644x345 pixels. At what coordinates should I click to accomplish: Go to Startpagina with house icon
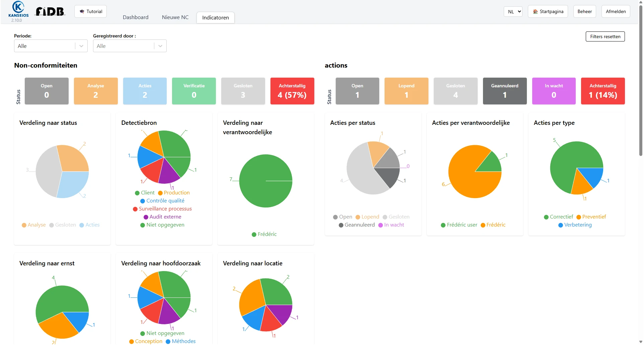pyautogui.click(x=548, y=11)
